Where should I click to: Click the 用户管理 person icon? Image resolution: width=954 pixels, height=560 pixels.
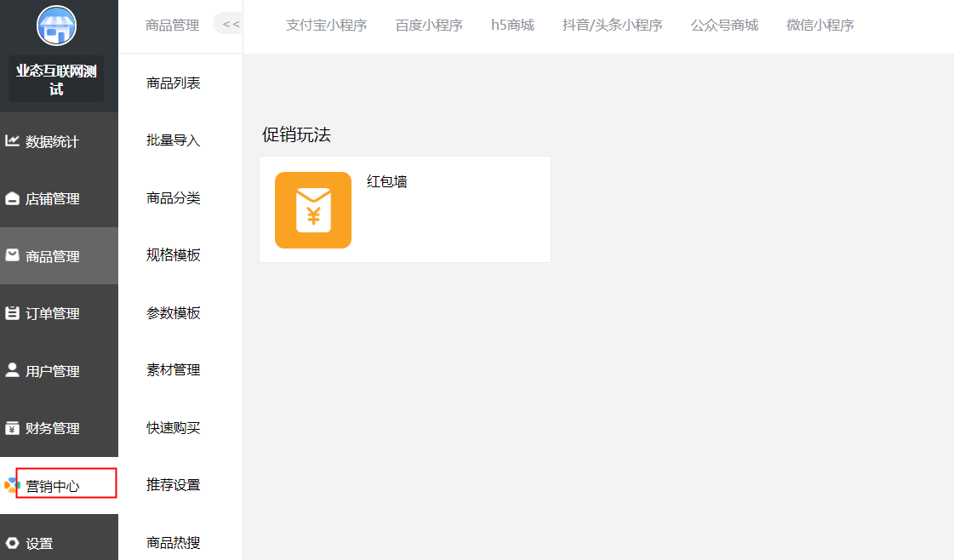12,370
